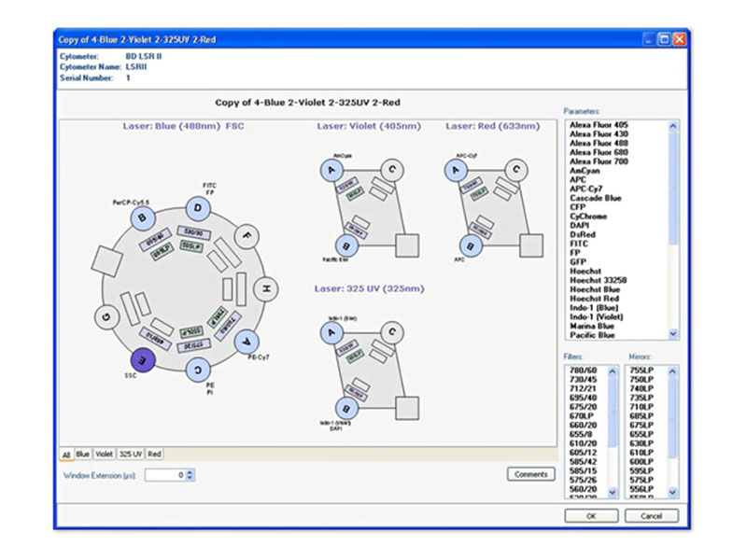Increase Window Extension with the up arrow
The image size is (747, 560).
pyautogui.click(x=190, y=471)
